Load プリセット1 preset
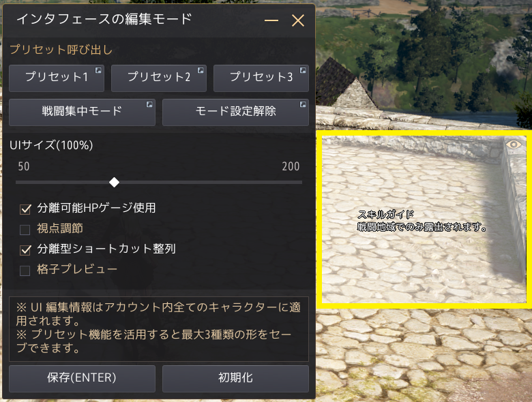Screen dimensions: 532x402 point(57,78)
